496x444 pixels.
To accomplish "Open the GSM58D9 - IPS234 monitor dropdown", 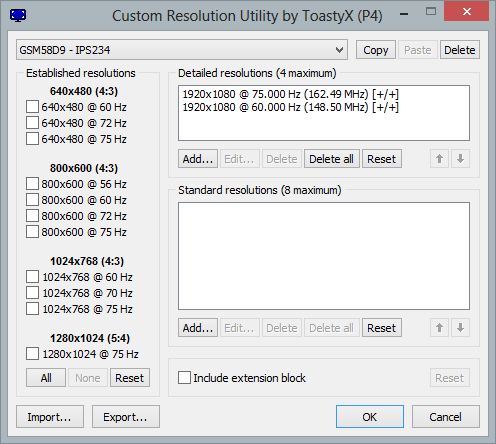I will (x=182, y=50).
